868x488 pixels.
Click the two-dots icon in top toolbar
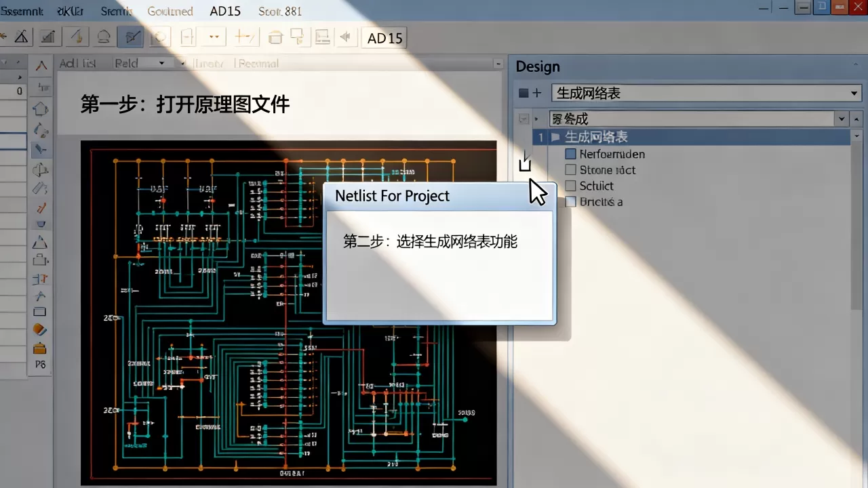tap(215, 37)
